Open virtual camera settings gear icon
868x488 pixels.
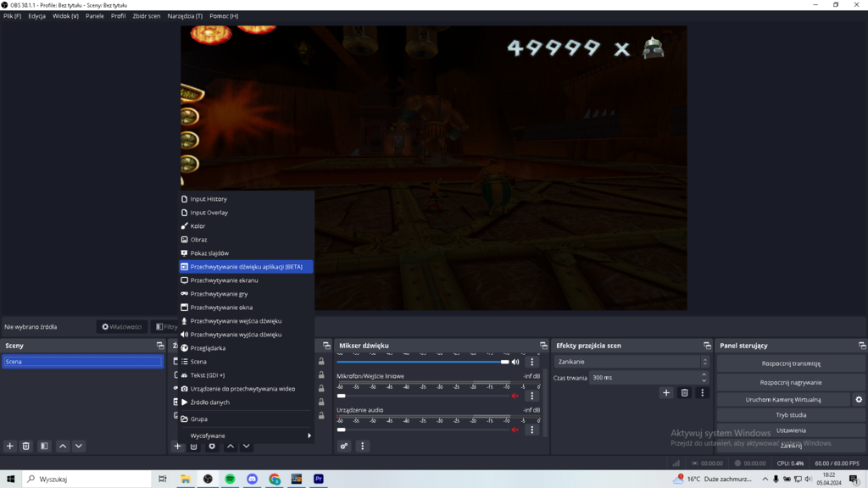(859, 400)
